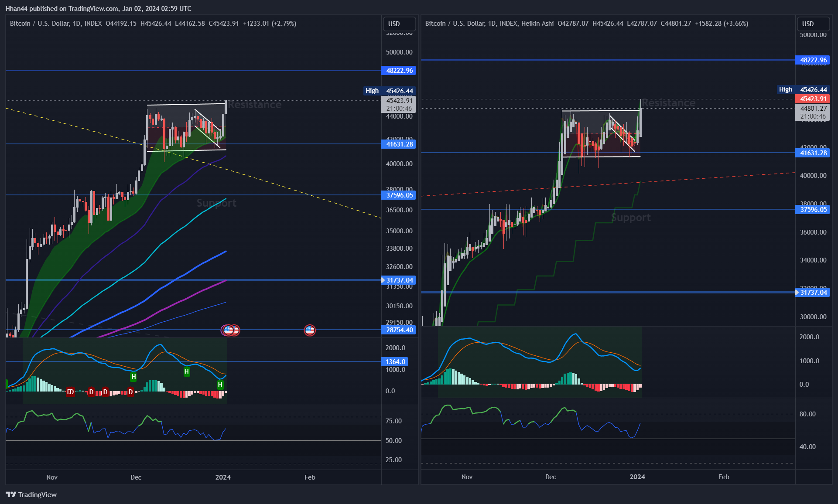Click the 2024 date label on the candlestick chart
This screenshot has height=504, width=838.
pos(223,477)
